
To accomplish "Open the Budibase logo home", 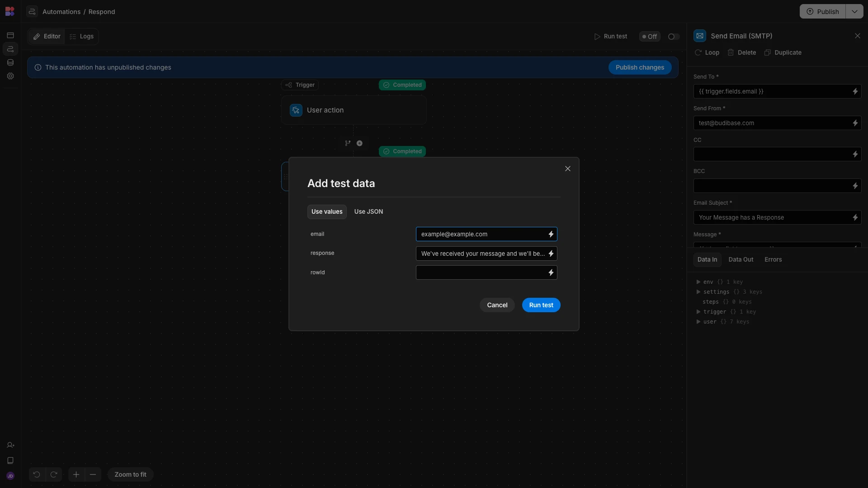I will tap(10, 11).
